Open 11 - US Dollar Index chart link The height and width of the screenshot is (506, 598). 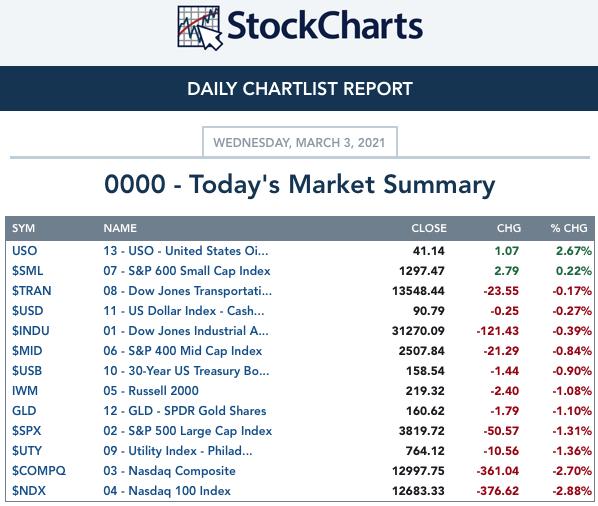[183, 311]
